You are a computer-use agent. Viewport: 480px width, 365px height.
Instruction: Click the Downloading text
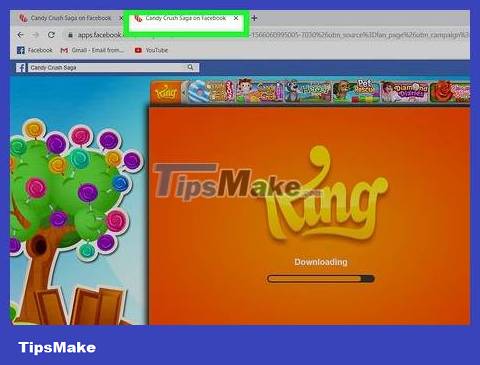click(321, 262)
